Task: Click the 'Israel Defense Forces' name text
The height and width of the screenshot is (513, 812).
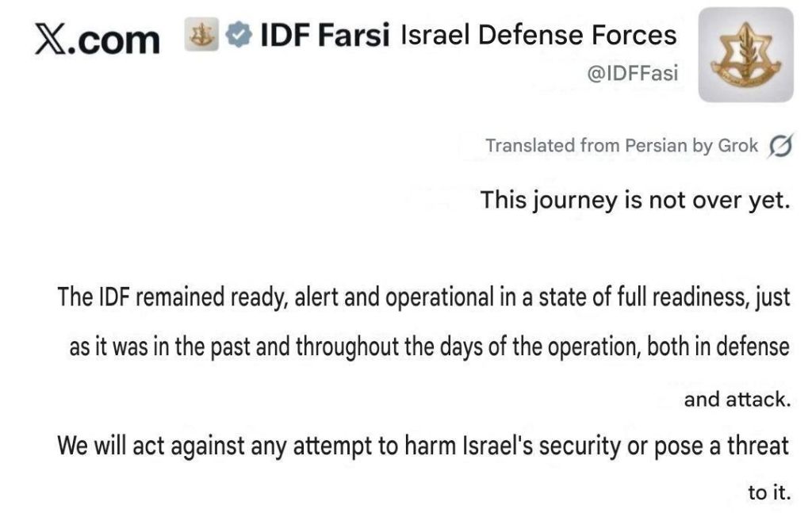Action: (539, 35)
